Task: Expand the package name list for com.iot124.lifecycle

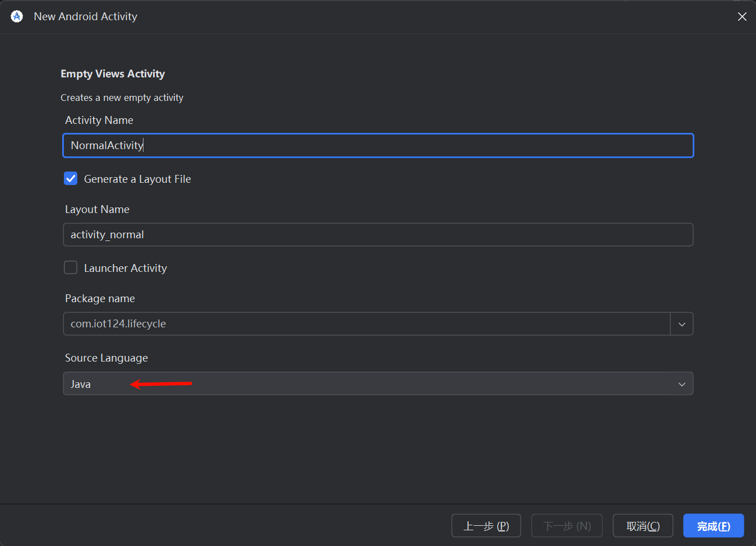Action: [x=681, y=323]
